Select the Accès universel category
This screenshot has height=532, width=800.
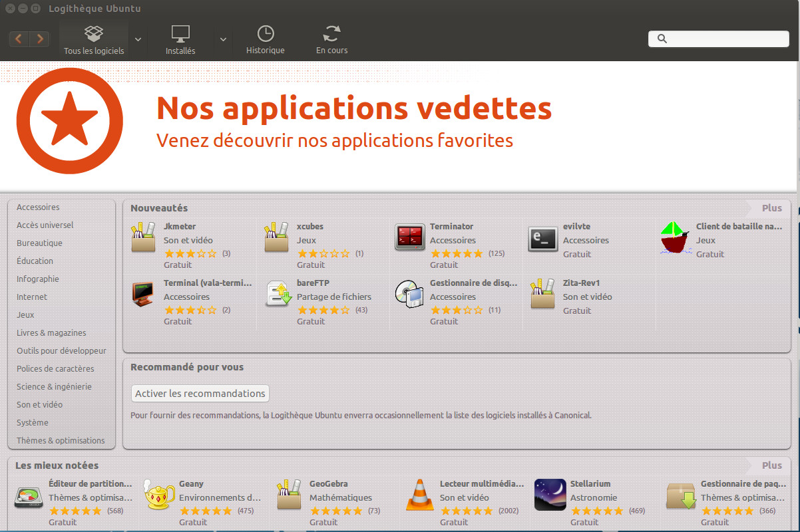[x=45, y=225]
